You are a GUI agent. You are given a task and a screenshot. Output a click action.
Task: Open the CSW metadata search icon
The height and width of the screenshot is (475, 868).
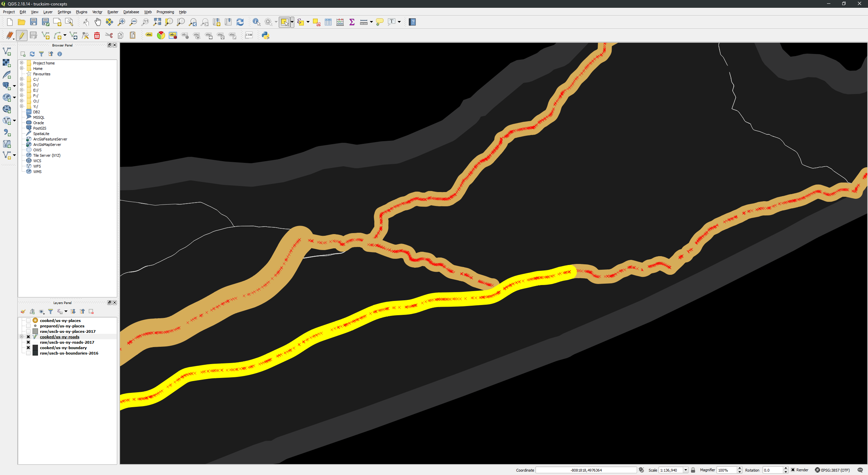pyautogui.click(x=249, y=35)
